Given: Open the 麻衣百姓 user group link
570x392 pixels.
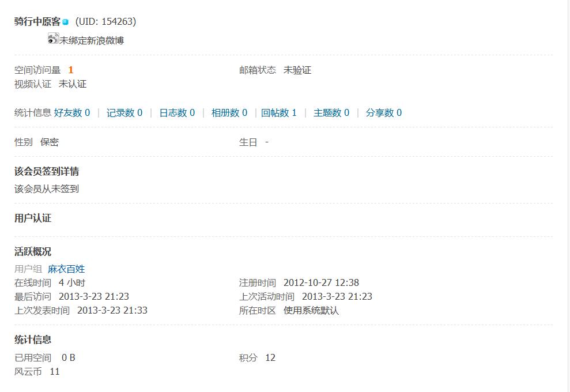Looking at the screenshot, I should (66, 269).
